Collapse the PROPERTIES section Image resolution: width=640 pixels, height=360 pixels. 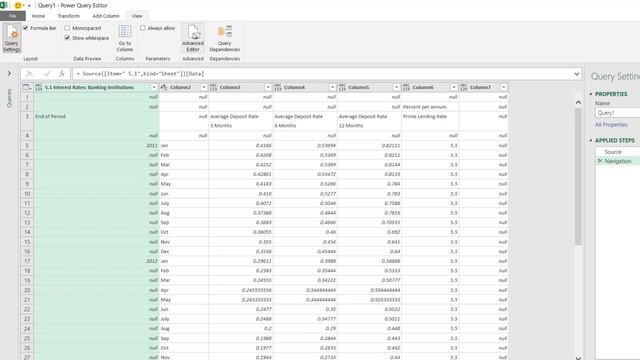(591, 94)
